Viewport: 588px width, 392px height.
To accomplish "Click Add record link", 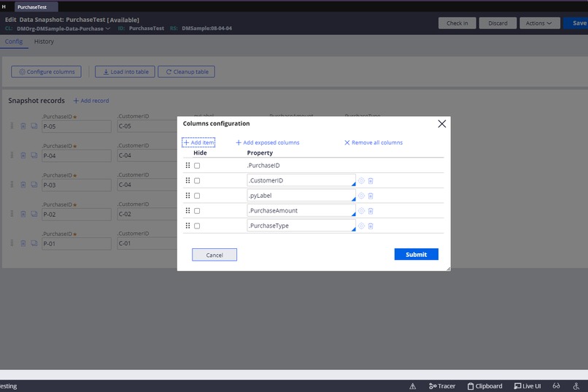I will point(91,101).
